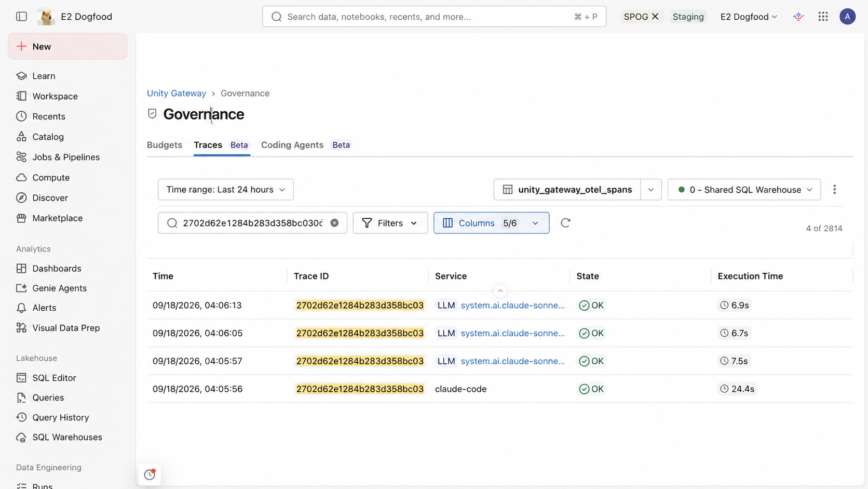868x489 pixels.
Task: Open Runs in the sidebar
Action: (x=42, y=486)
